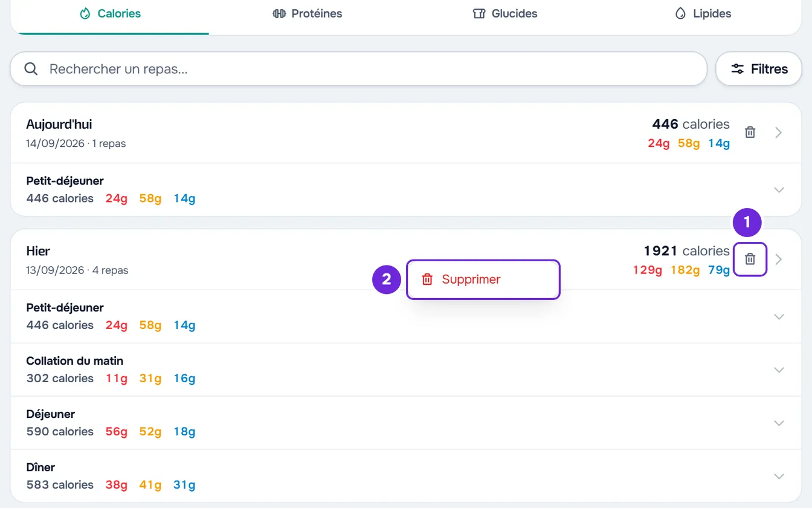Open the Protéines tab
This screenshot has height=508, width=812.
point(308,13)
